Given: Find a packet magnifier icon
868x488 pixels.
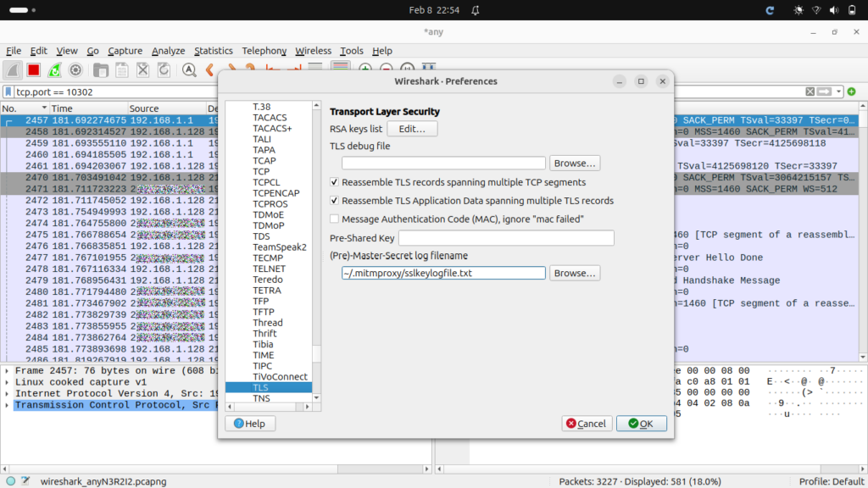Looking at the screenshot, I should coord(189,70).
